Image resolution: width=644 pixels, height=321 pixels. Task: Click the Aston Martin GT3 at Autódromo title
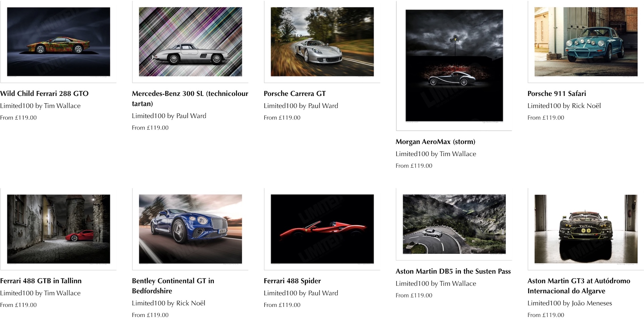[579, 286]
